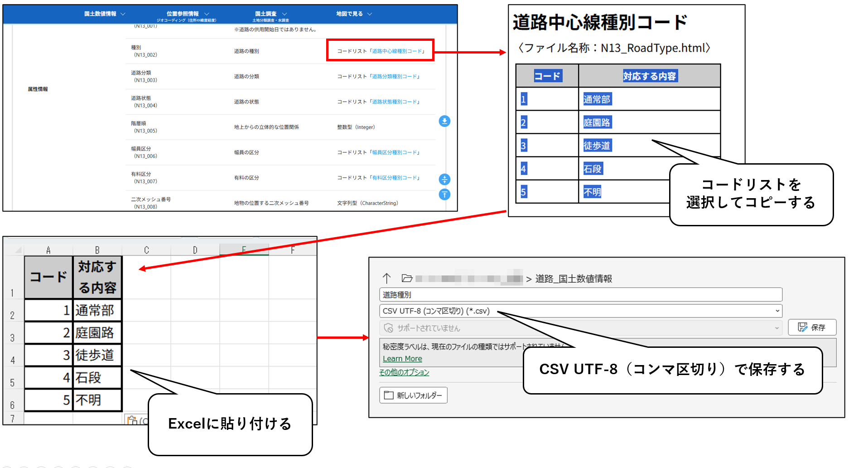This screenshot has height=468, width=868.
Task: Click the sensitivity label shield icon
Action: coord(388,328)
